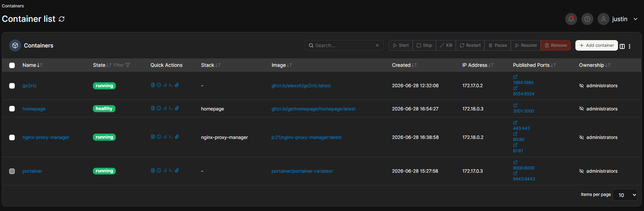The width and height of the screenshot is (644, 211).
Task: Sort the table by Created column
Action: (x=404, y=65)
